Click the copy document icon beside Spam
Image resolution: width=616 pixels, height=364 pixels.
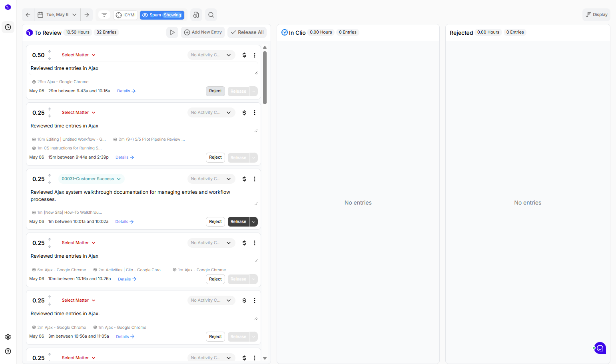pyautogui.click(x=196, y=15)
